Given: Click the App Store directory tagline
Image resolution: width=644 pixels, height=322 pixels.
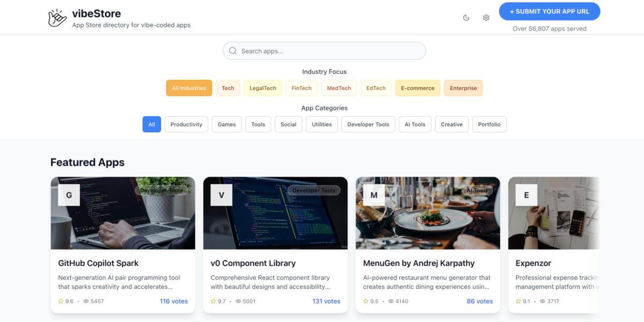Looking at the screenshot, I should (131, 25).
